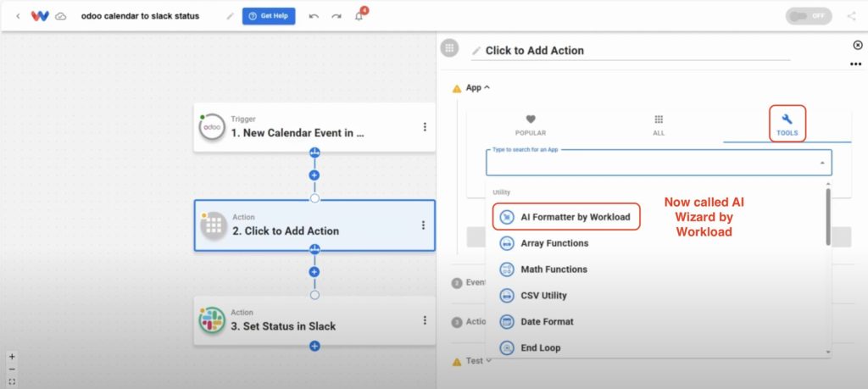The image size is (868, 389).
Task: Select step 3 Set Status in Slack
Action: pos(314,320)
